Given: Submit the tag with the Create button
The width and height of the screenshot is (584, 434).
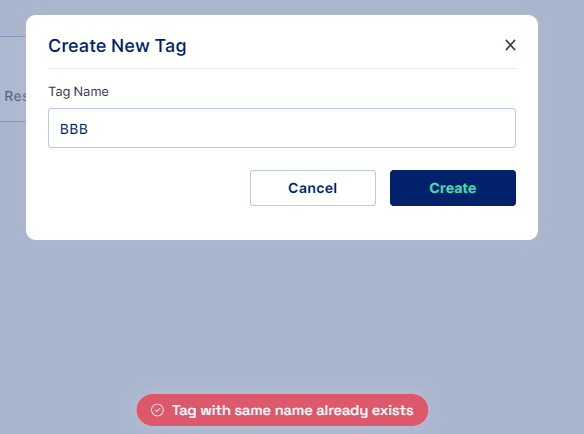Looking at the screenshot, I should [x=453, y=188].
